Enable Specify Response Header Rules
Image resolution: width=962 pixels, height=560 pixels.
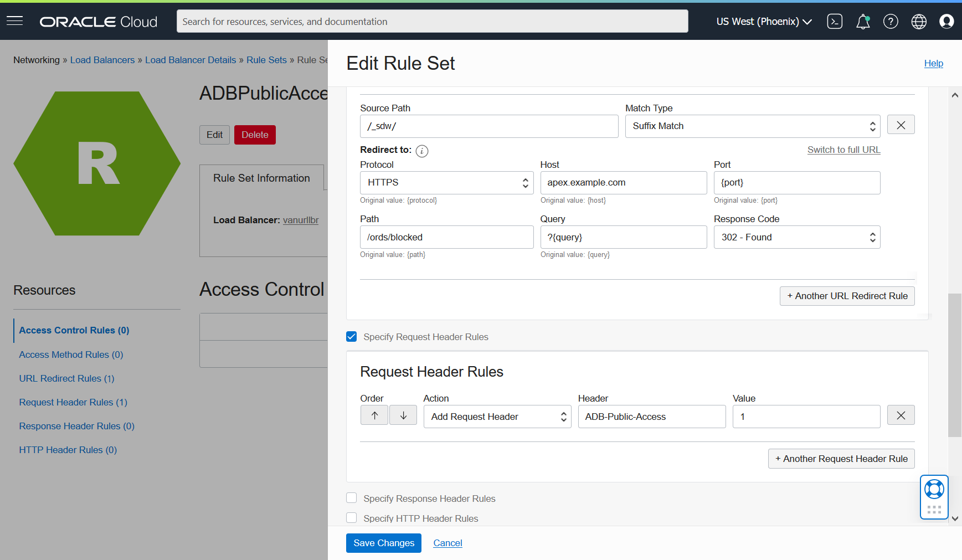(351, 497)
